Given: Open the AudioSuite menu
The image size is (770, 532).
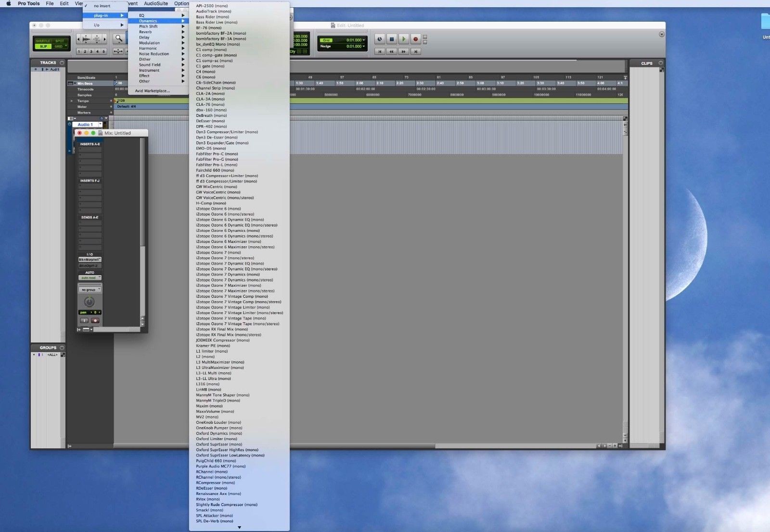Looking at the screenshot, I should tap(156, 3).
